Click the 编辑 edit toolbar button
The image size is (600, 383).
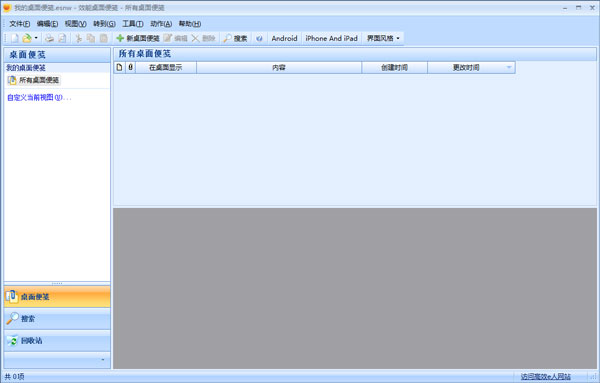[176, 38]
